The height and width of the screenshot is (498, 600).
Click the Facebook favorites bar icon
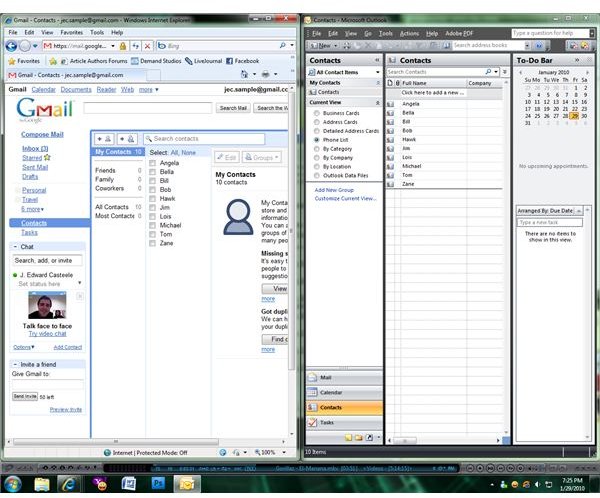click(x=229, y=61)
